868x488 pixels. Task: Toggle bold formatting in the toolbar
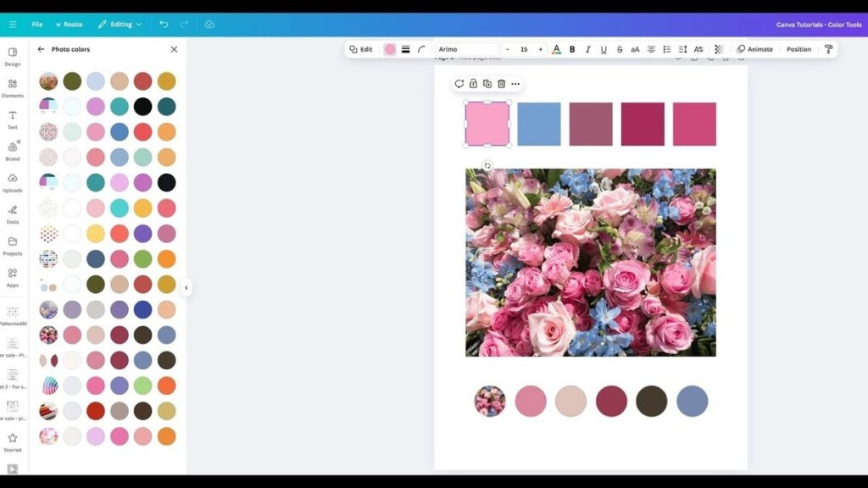[572, 49]
